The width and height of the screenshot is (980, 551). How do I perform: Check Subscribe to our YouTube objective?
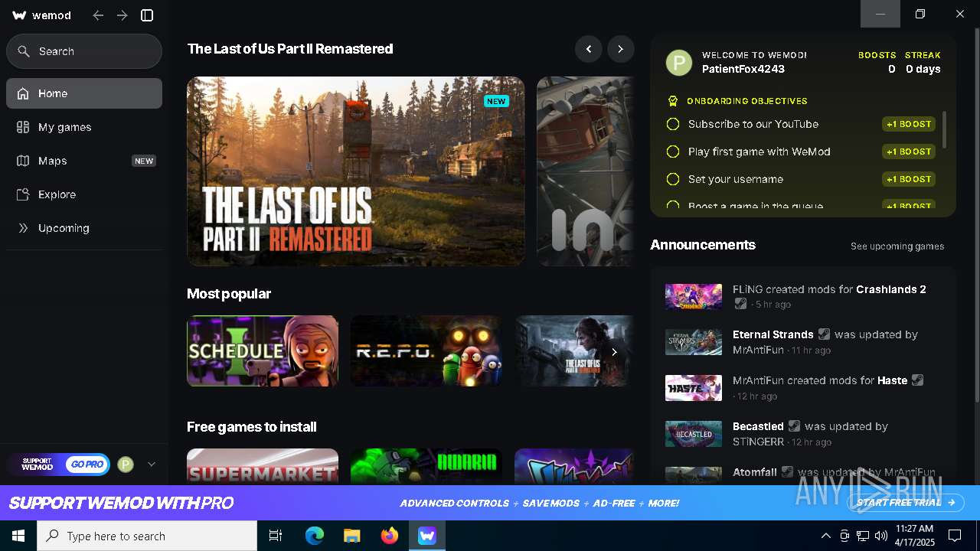(673, 124)
